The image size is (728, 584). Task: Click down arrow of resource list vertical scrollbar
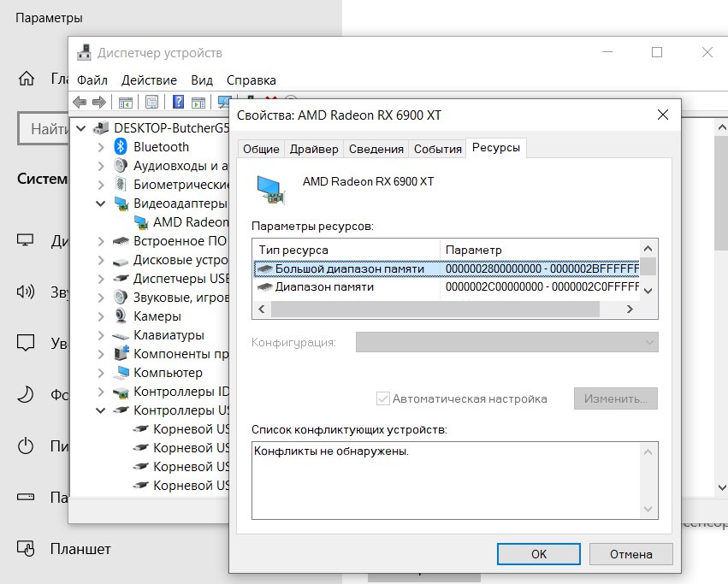tap(648, 291)
